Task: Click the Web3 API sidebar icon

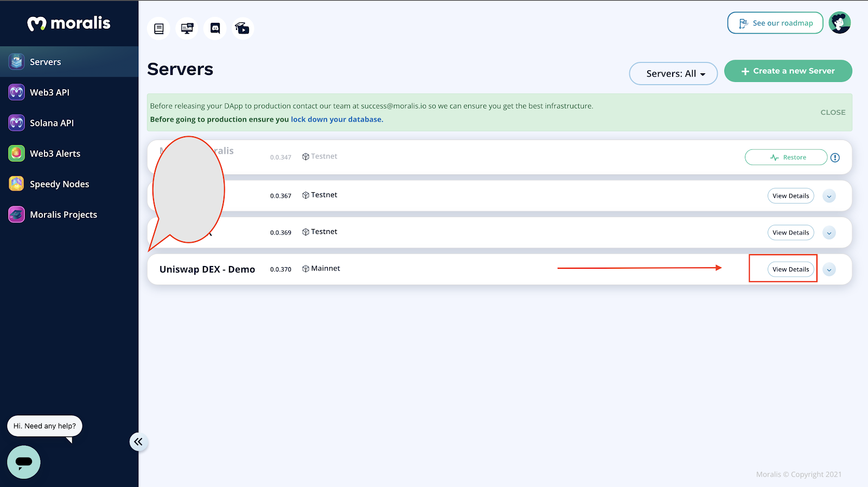Action: (16, 92)
